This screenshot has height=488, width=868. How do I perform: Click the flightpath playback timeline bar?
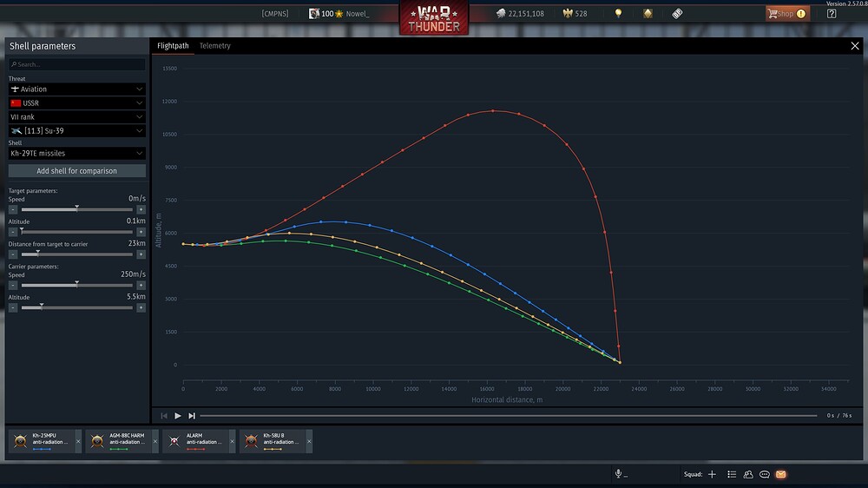click(x=508, y=415)
